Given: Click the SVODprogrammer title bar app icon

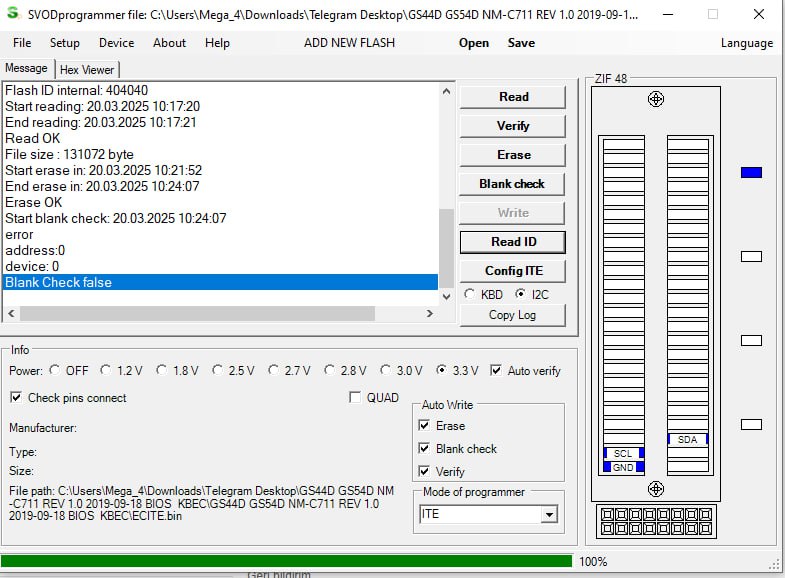Looking at the screenshot, I should tap(13, 14).
